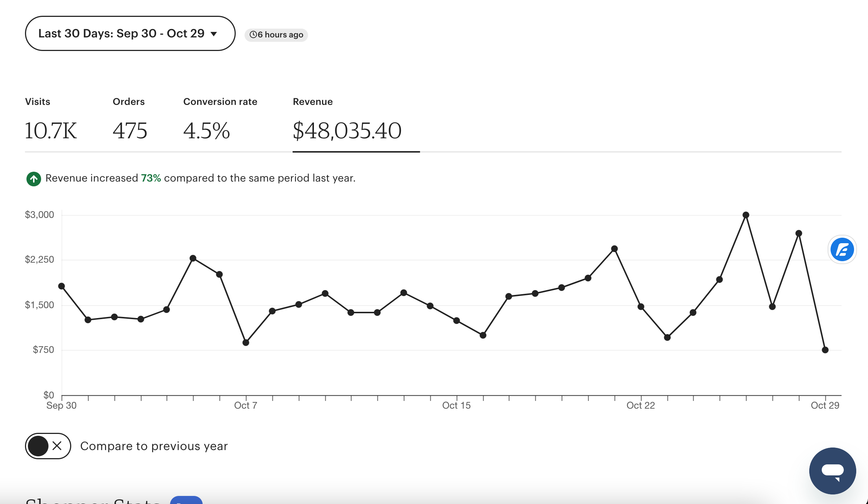868x504 pixels.
Task: Click the green revenue increase arrow icon
Action: (x=34, y=179)
